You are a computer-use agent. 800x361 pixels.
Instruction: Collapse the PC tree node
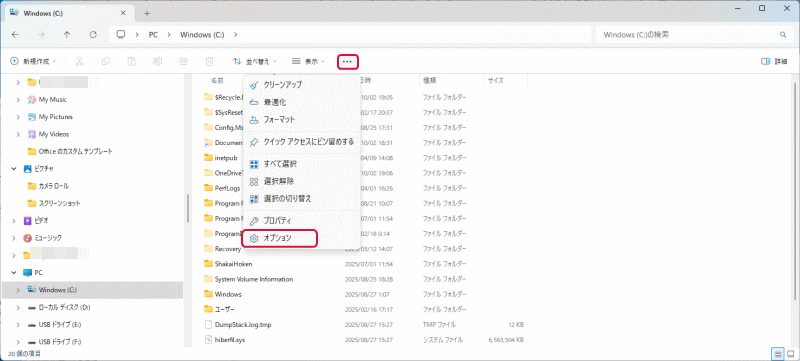click(x=14, y=273)
